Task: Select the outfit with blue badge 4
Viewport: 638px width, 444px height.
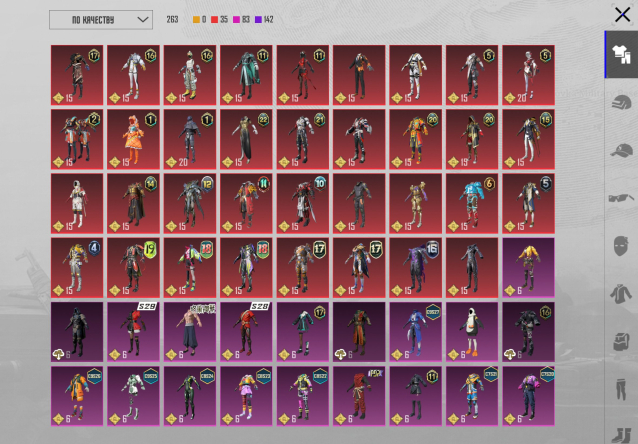Action: coord(77,266)
